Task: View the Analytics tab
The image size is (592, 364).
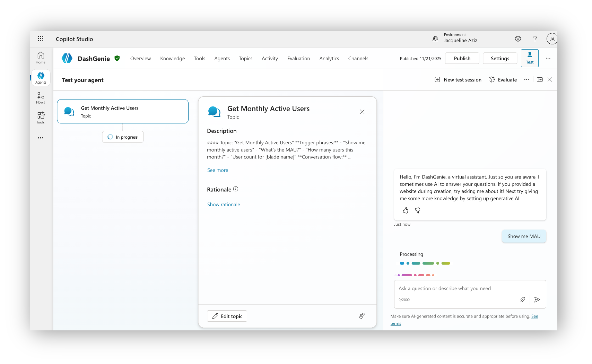Action: tap(329, 59)
